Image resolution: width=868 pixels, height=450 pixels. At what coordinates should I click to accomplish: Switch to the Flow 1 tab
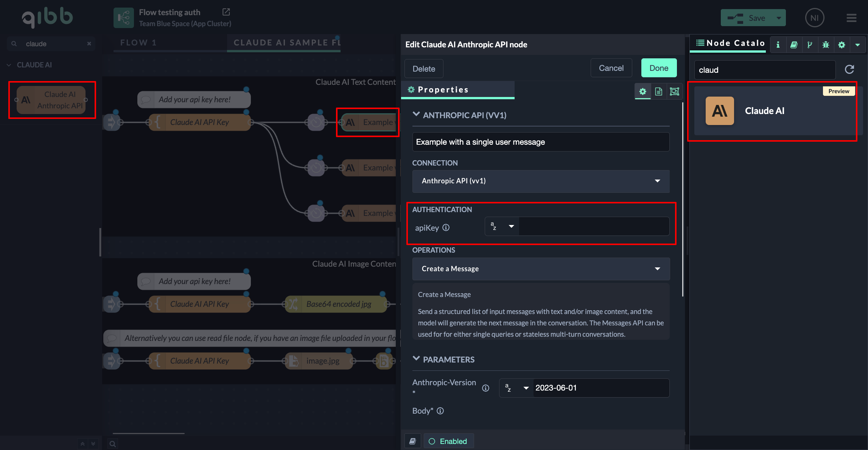click(138, 42)
